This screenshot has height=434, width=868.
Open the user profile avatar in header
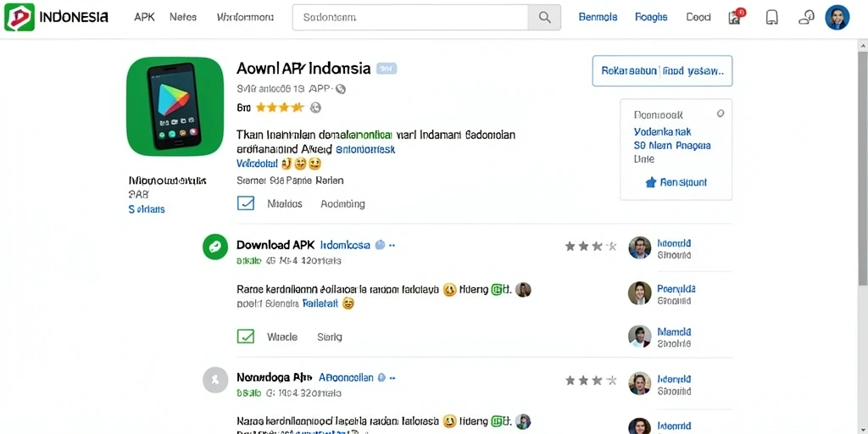(x=837, y=17)
